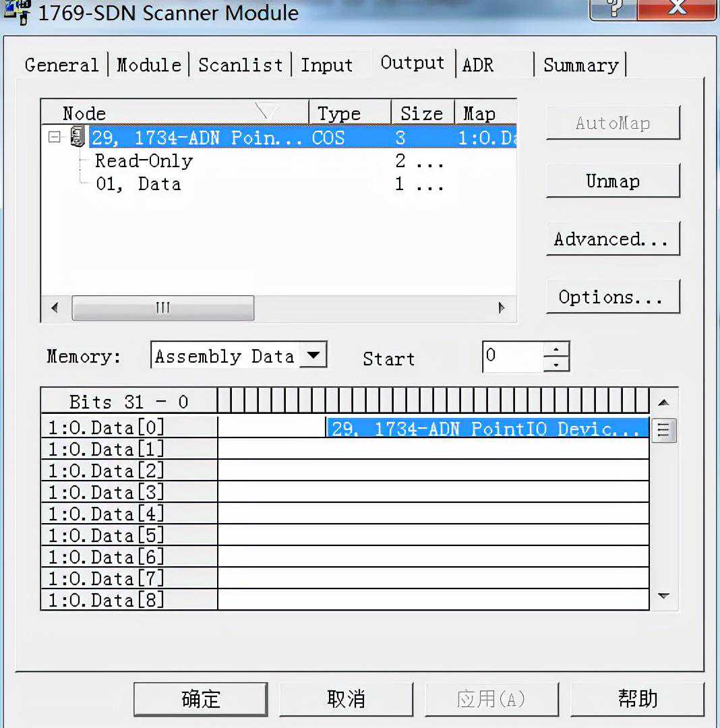Image resolution: width=720 pixels, height=728 pixels.
Task: Click the Unmap button
Action: tap(612, 181)
